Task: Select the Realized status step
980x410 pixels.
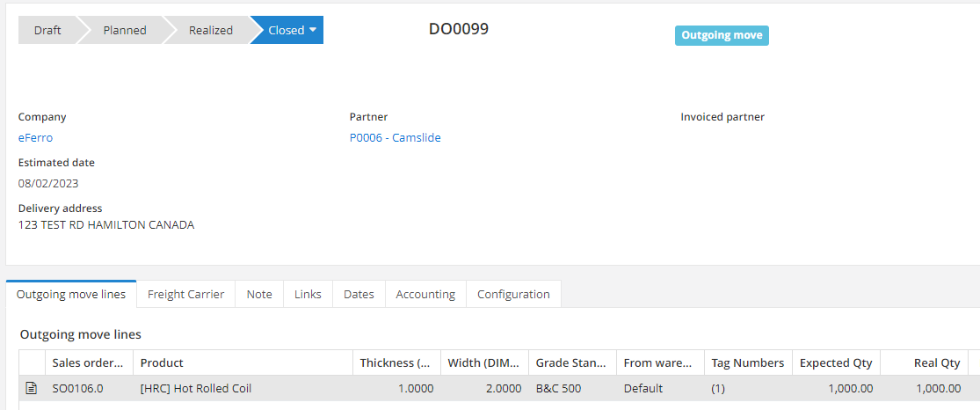Action: [211, 30]
